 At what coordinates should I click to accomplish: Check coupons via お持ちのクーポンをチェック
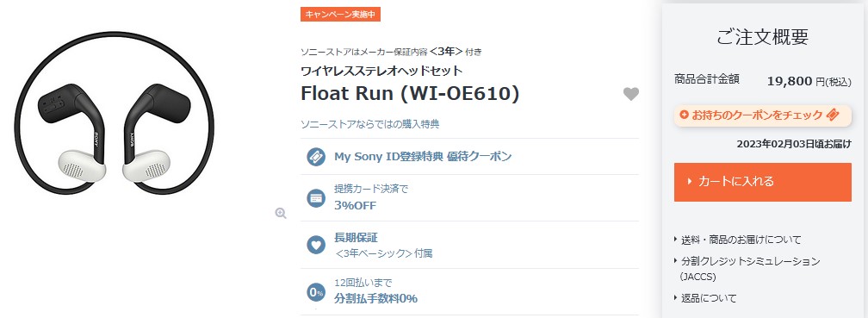pyautogui.click(x=762, y=115)
